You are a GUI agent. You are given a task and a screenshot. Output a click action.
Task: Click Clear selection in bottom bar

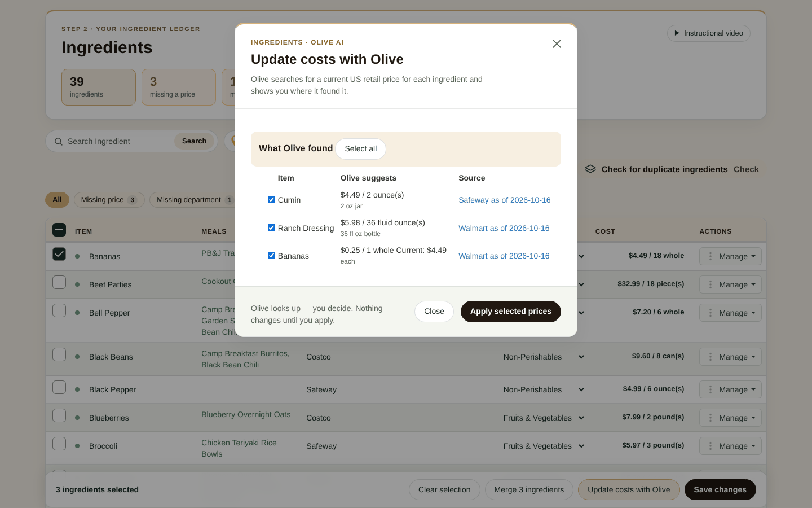444,490
